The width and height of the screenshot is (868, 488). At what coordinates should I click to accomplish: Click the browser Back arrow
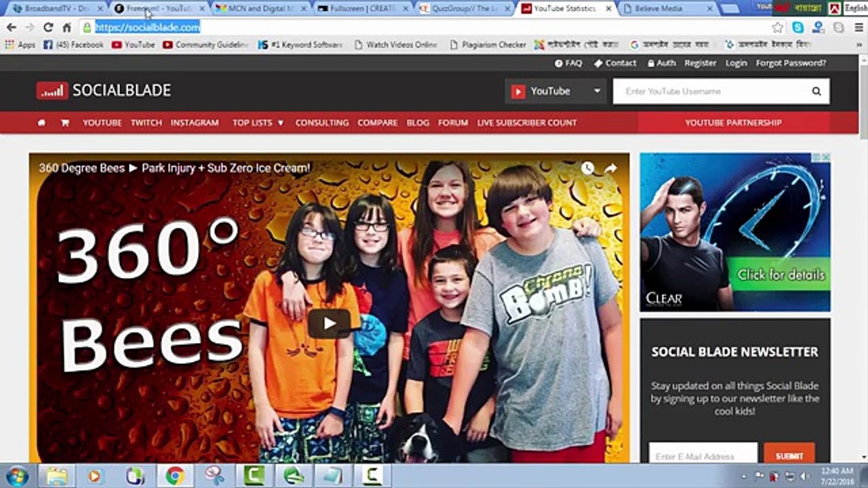pos(11,28)
